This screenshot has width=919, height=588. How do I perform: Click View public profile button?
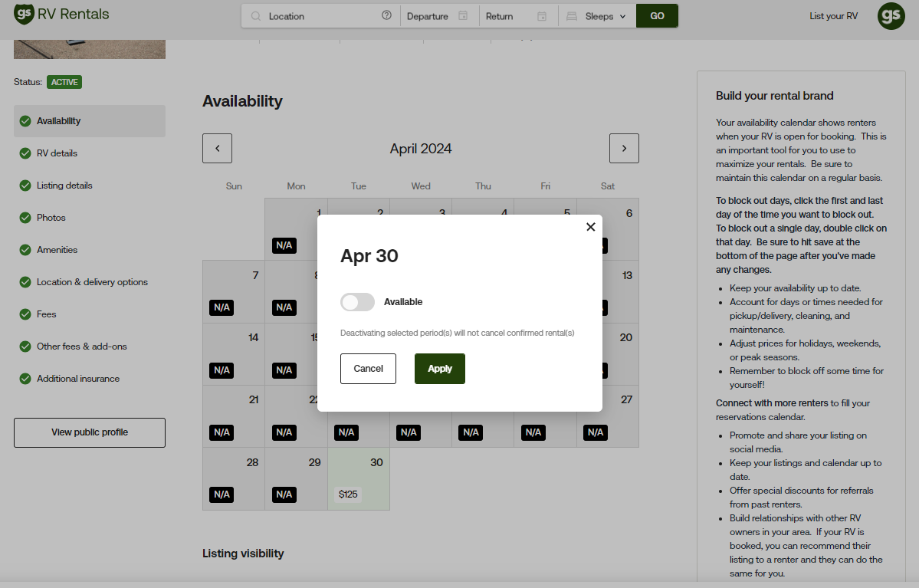[x=90, y=432]
